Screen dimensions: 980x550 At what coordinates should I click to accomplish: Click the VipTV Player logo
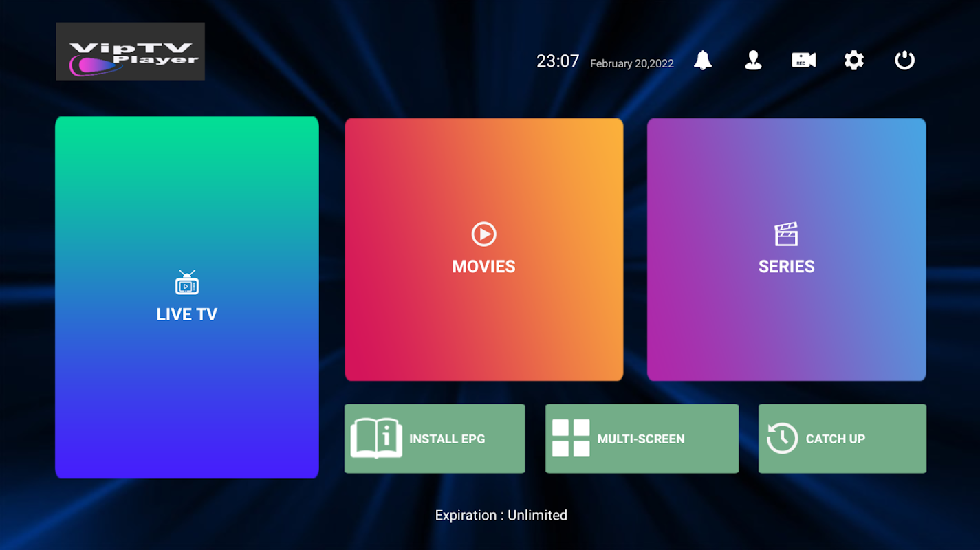pyautogui.click(x=131, y=52)
